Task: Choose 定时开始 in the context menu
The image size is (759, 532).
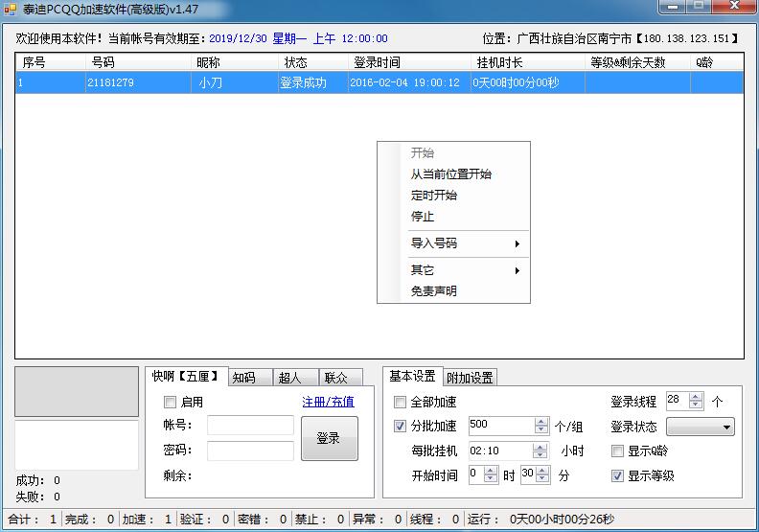Action: 453,196
